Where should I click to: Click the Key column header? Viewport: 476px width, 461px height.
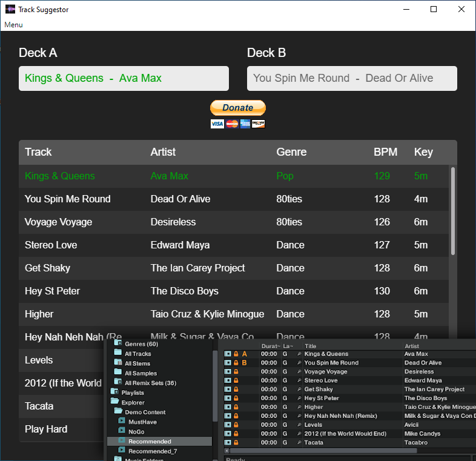(x=423, y=152)
